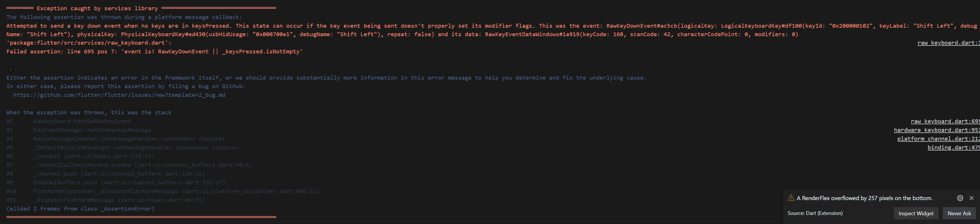Image resolution: width=980 pixels, height=224 pixels.
Task: Select stack frame #9 ChannelBuffers.push
Action: pyautogui.click(x=129, y=182)
